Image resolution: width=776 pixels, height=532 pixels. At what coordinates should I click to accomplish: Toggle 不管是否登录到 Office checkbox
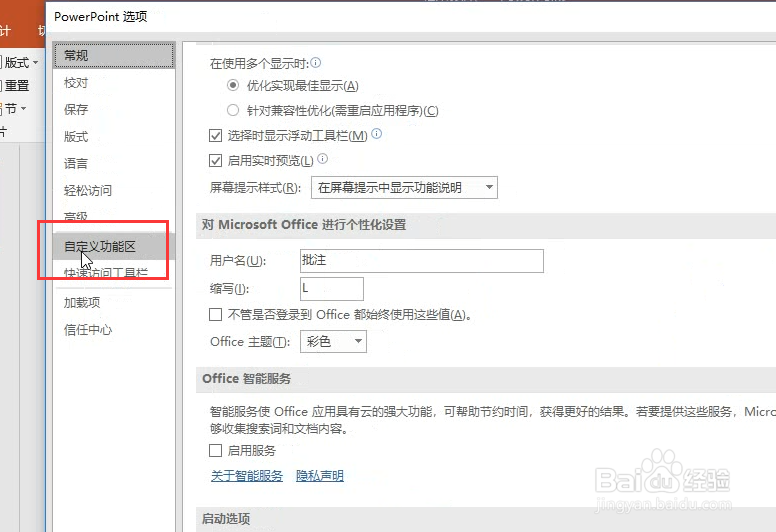click(x=215, y=314)
